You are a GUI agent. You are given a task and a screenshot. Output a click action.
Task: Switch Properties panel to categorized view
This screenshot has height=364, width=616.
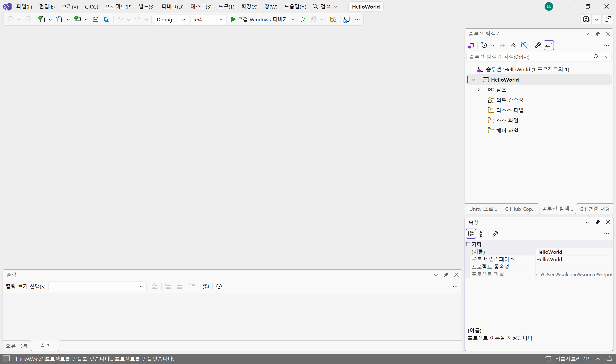tap(471, 233)
